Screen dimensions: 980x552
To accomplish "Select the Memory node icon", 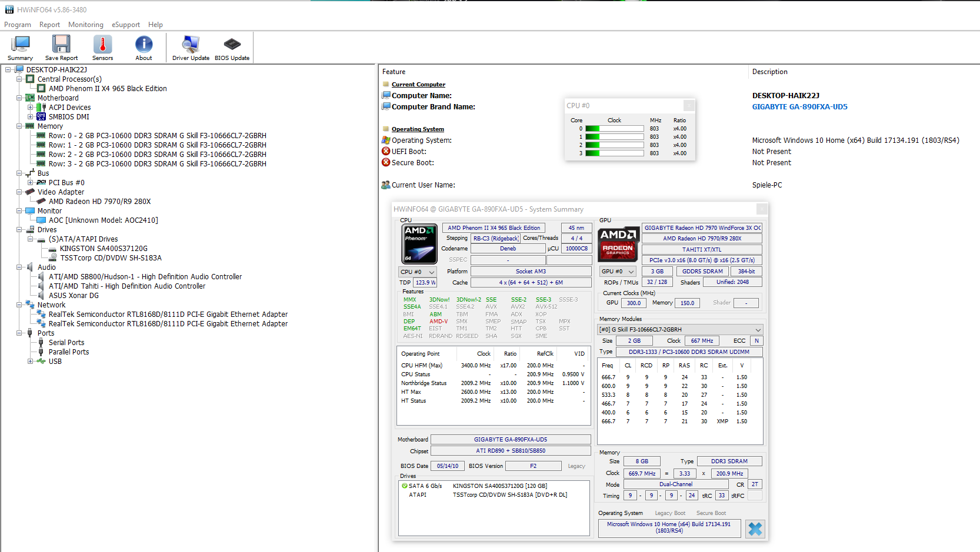I will click(x=31, y=126).
